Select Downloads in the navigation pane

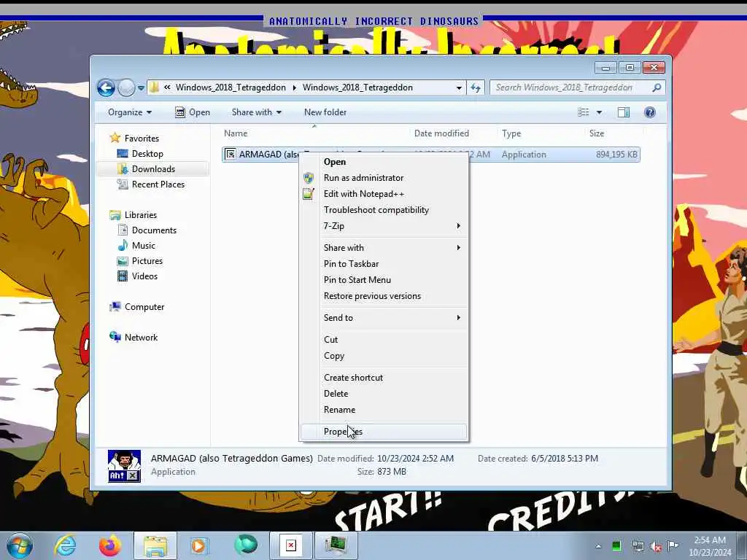tap(146, 169)
